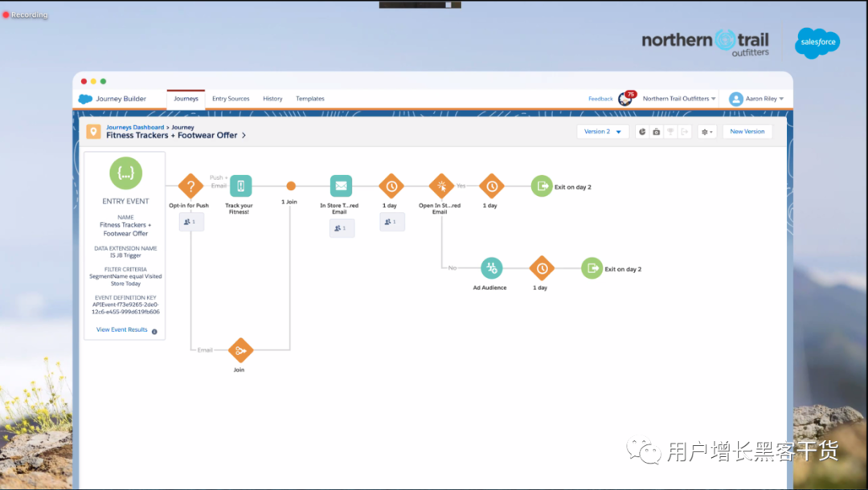
Task: Open the Journeys tab
Action: pos(186,99)
